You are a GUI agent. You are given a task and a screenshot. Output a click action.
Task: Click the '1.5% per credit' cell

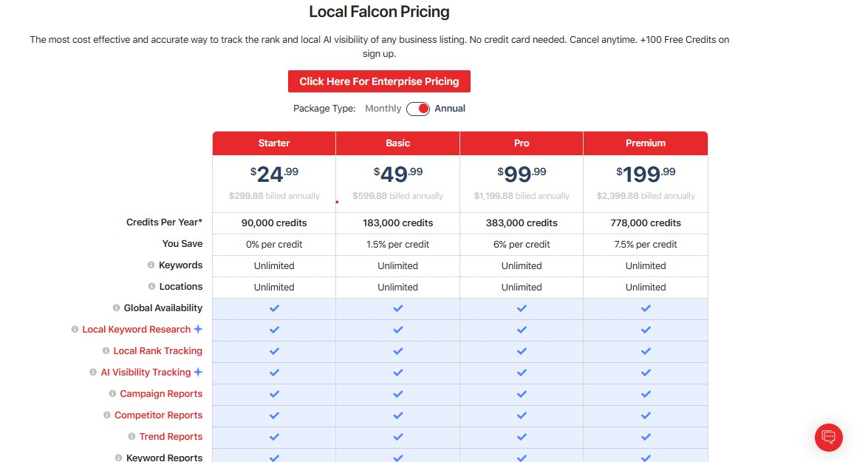tap(398, 244)
